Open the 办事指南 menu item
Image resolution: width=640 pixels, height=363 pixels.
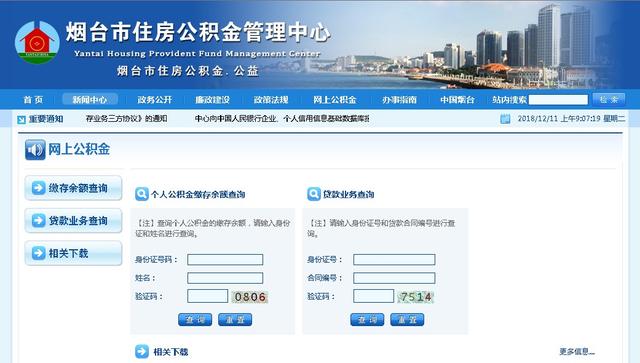tap(399, 100)
